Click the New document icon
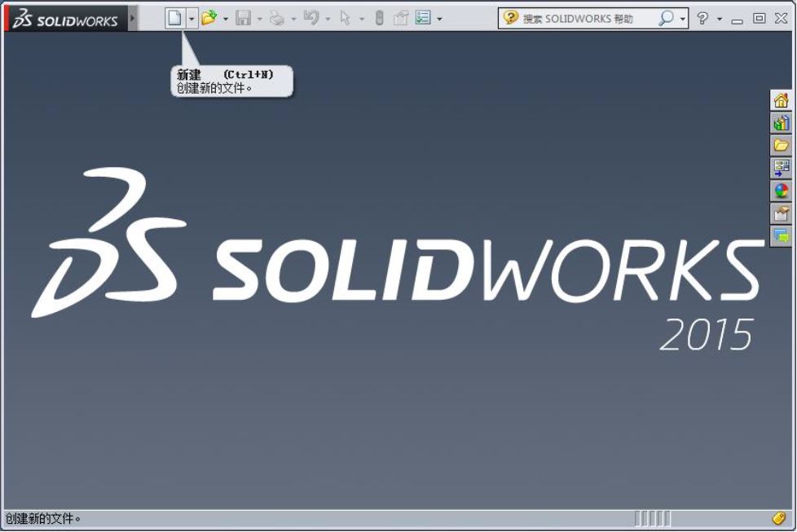This screenshot has width=797, height=532. coord(174,18)
